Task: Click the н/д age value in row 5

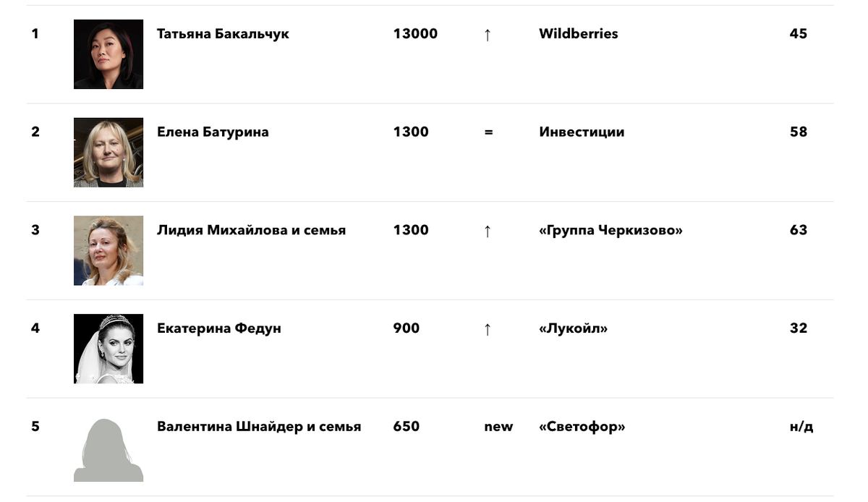Action: 801,427
